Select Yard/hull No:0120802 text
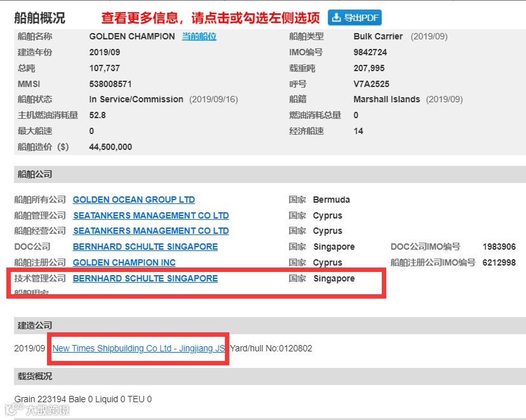This screenshot has width=526, height=420. (x=271, y=348)
